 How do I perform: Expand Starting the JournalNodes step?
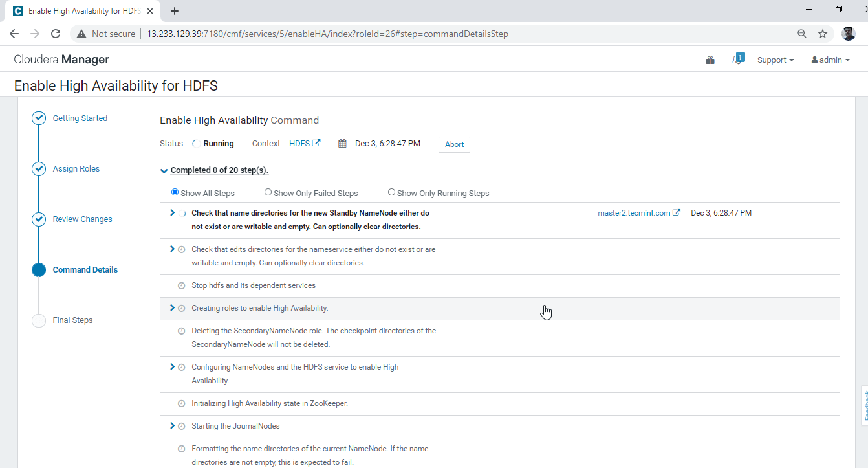click(x=172, y=425)
